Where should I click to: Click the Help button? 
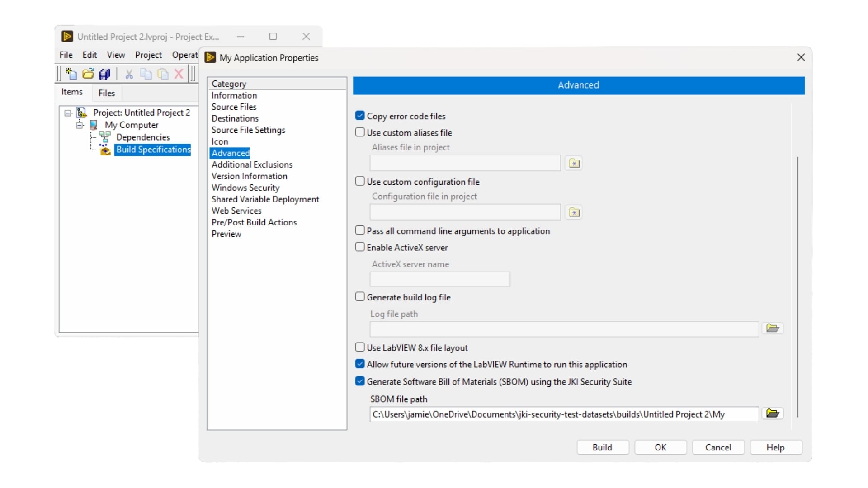(776, 447)
